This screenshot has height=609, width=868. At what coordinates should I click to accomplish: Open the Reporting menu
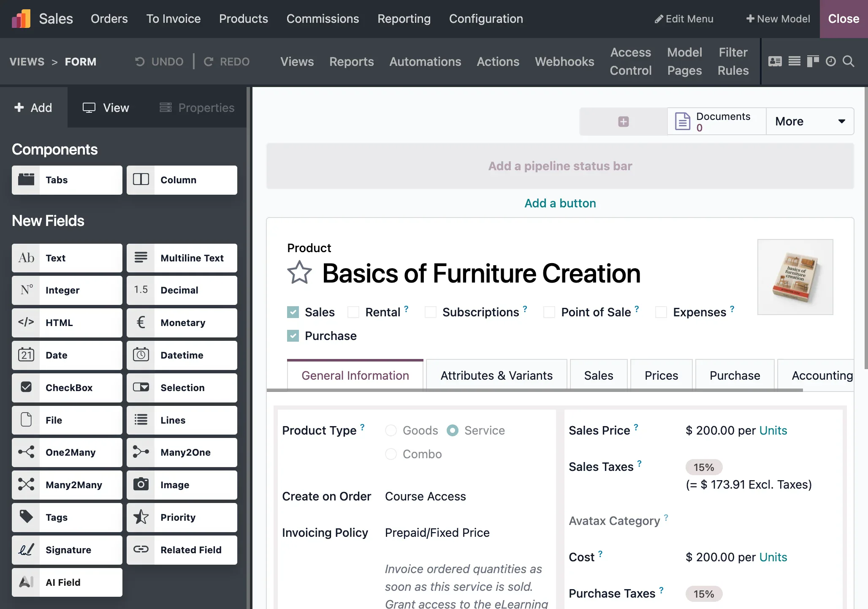pos(404,19)
